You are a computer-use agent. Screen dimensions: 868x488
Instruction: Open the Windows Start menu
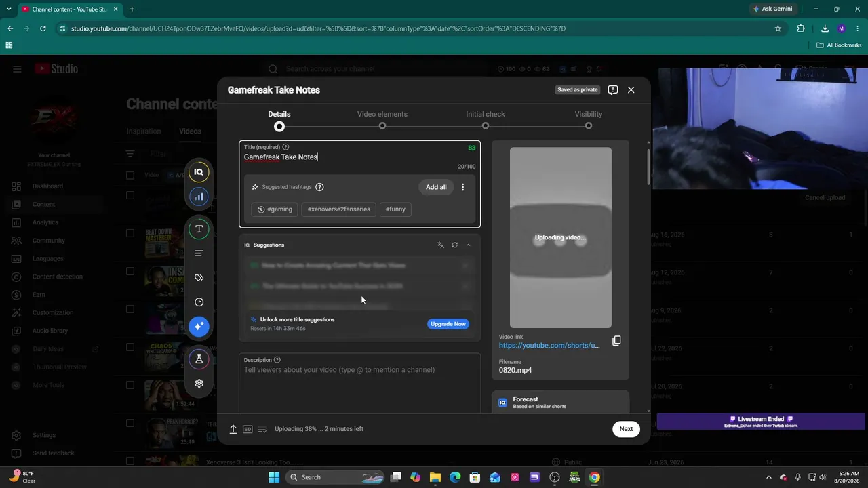pyautogui.click(x=274, y=477)
